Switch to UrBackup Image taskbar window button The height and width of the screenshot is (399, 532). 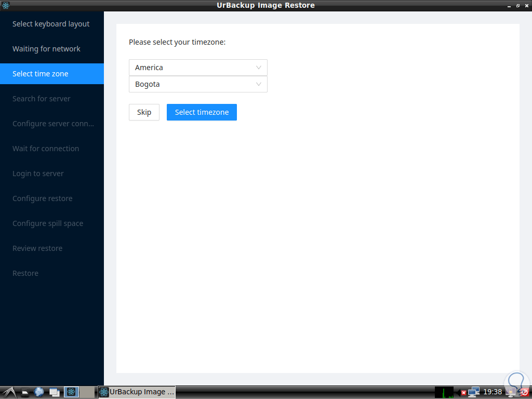(x=137, y=392)
